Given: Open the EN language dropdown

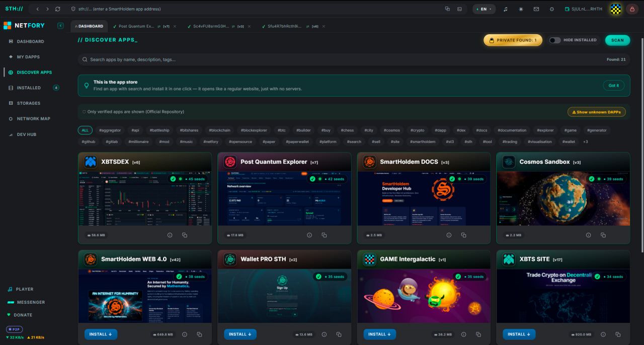Looking at the screenshot, I should pos(484,9).
